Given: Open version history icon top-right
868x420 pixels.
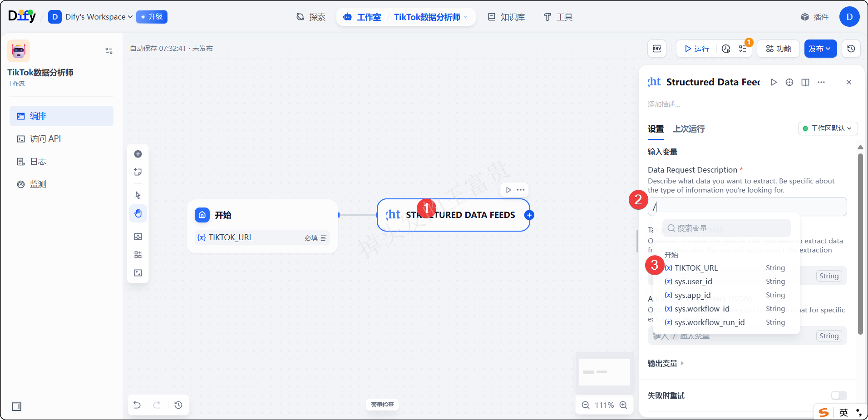Looking at the screenshot, I should (851, 49).
